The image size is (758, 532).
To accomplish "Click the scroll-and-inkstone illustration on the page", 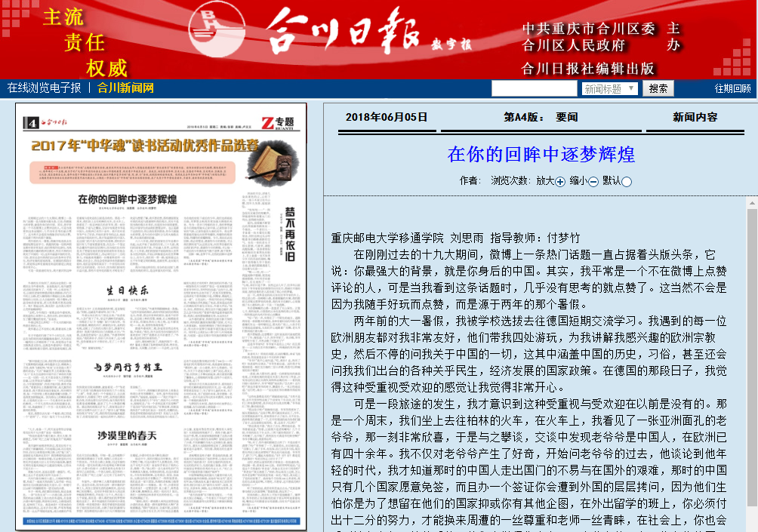I will pos(275,160).
